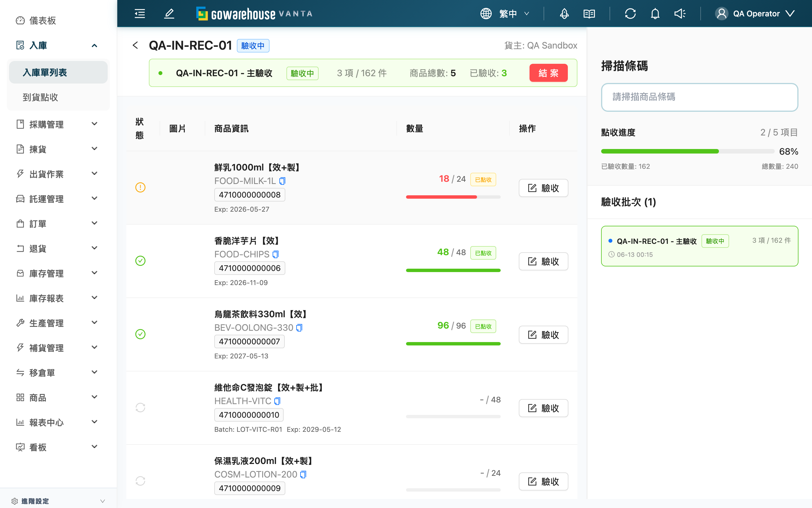Copy SKU FOOD-MILK-1L with copy icon

(283, 181)
